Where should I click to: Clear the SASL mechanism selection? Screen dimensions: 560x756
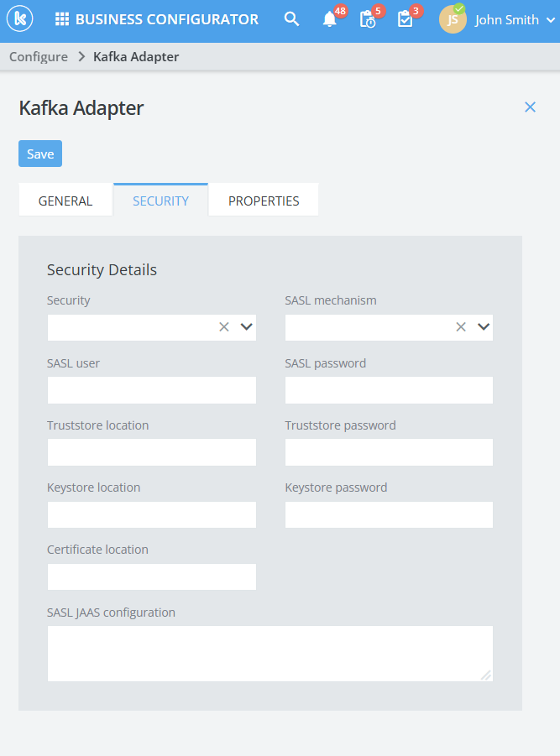tap(461, 327)
